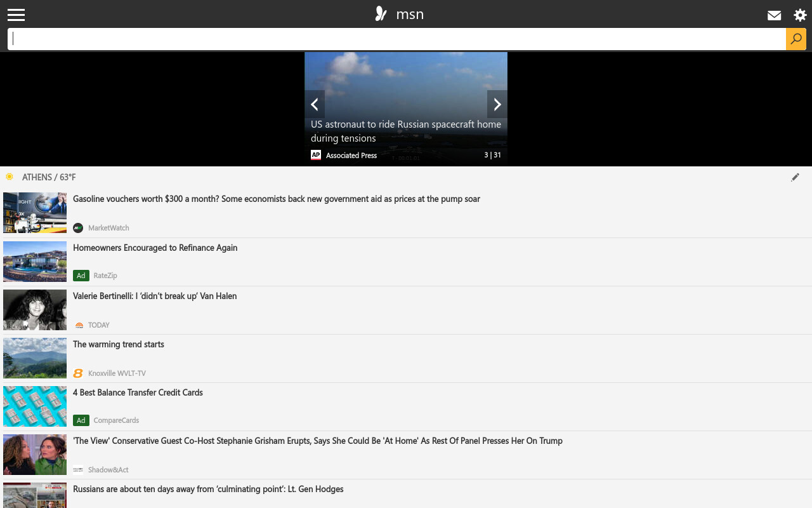Open the credit cards teal thumbnail
This screenshot has width=812, height=508.
pos(35,406)
